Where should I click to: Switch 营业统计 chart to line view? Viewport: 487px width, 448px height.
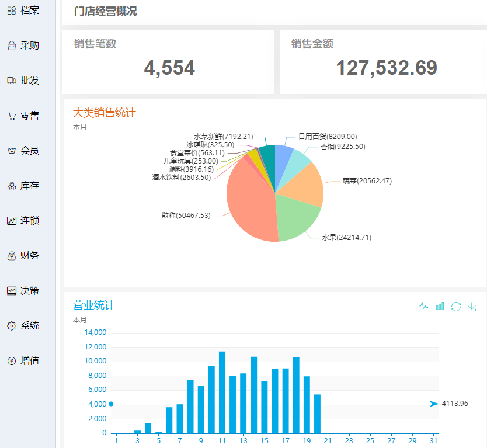[424, 307]
